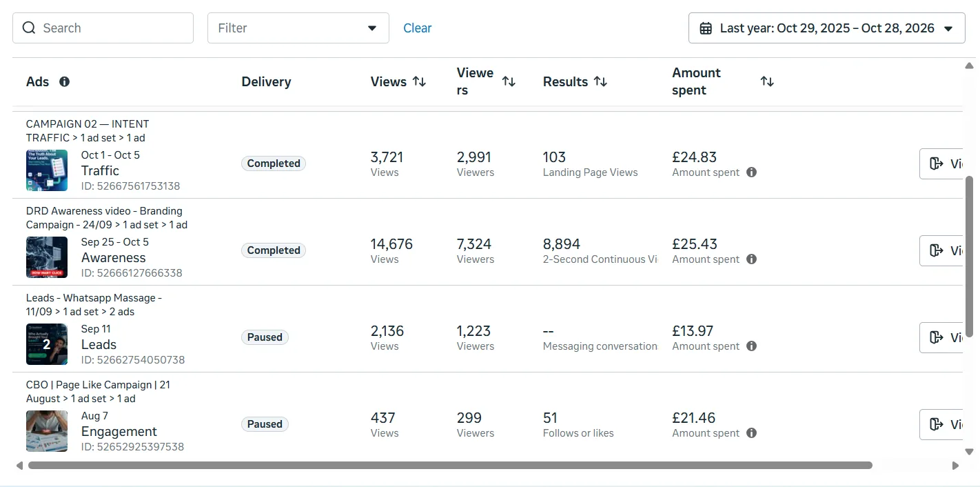Click info icon beside £24.83 amount spent

[x=752, y=172]
